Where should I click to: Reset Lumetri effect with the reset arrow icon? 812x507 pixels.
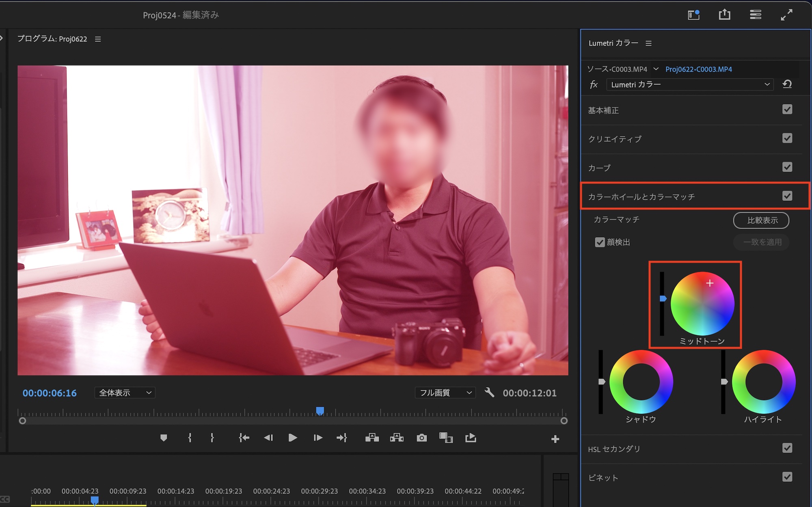point(787,84)
